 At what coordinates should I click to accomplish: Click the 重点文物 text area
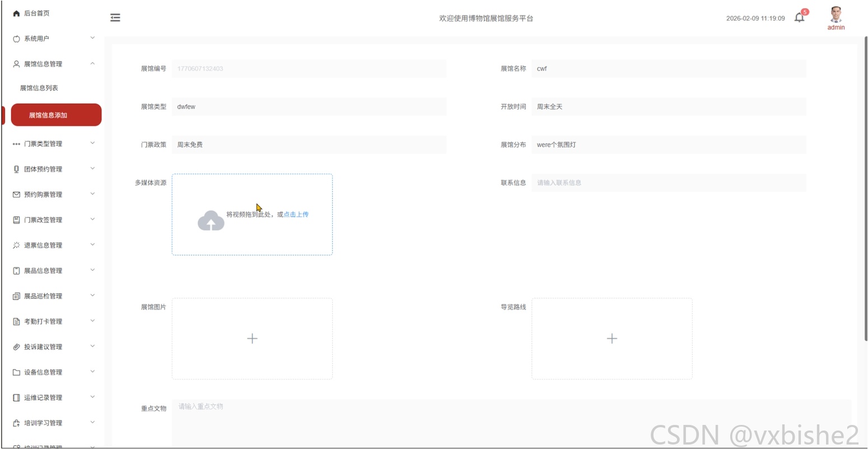coord(511,424)
